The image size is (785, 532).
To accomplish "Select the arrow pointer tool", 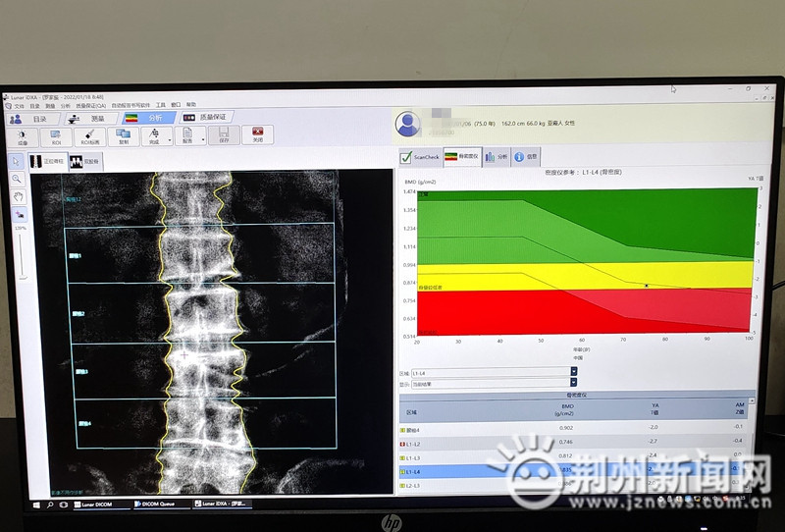I will 17,160.
